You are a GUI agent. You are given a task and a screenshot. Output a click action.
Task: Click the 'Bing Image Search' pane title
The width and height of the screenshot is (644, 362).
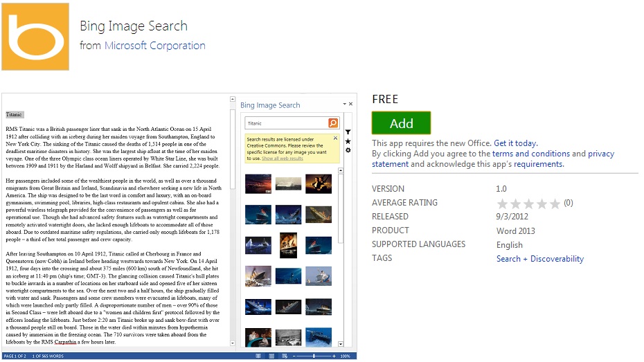pyautogui.click(x=270, y=105)
